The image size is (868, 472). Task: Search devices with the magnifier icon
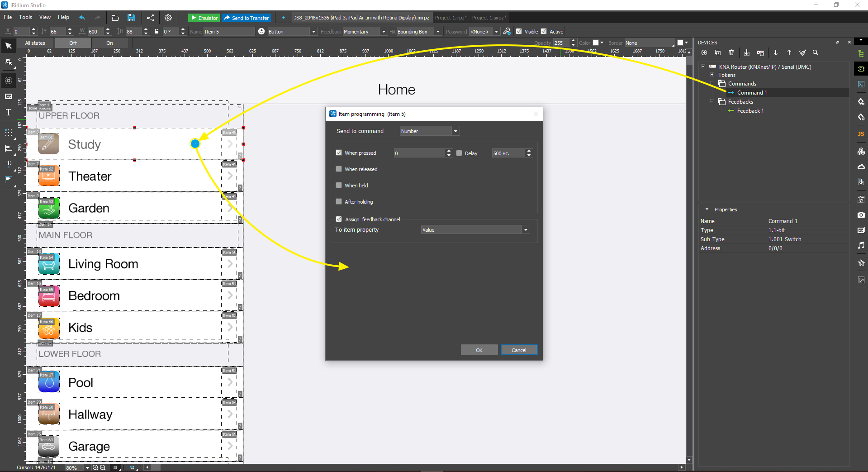tap(815, 52)
